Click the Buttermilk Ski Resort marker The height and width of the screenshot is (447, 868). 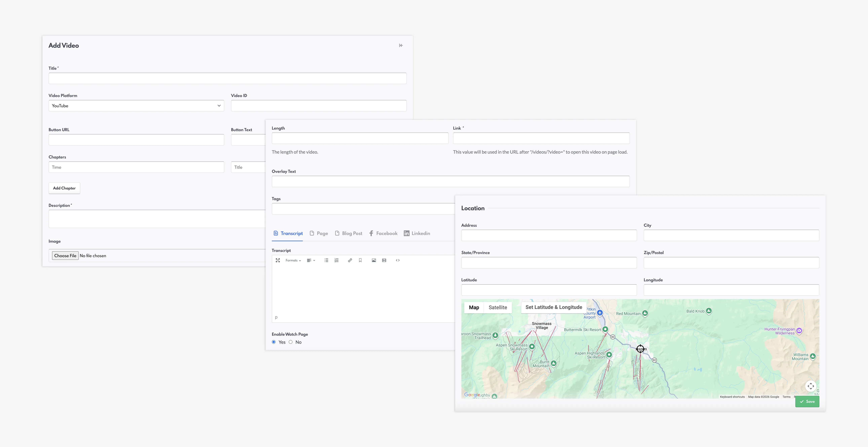pyautogui.click(x=605, y=329)
